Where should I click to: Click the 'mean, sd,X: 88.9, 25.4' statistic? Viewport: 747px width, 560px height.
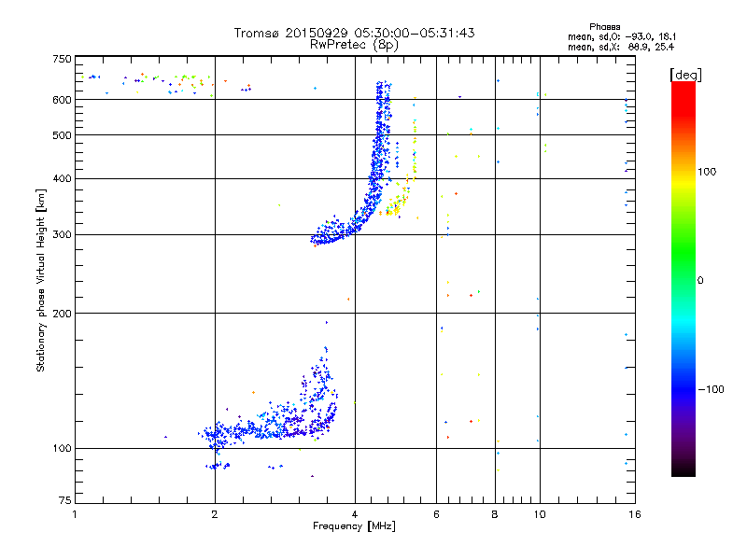(621, 47)
